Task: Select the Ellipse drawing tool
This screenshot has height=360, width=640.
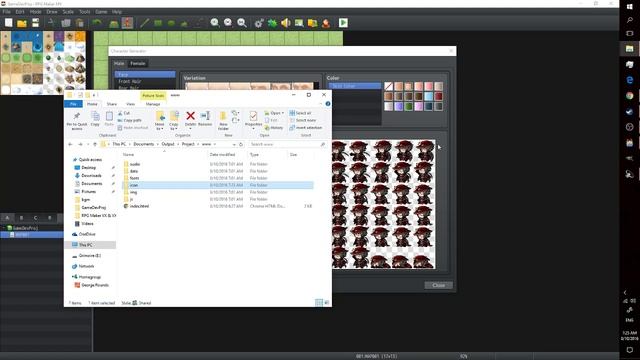Action: (x=171, y=23)
